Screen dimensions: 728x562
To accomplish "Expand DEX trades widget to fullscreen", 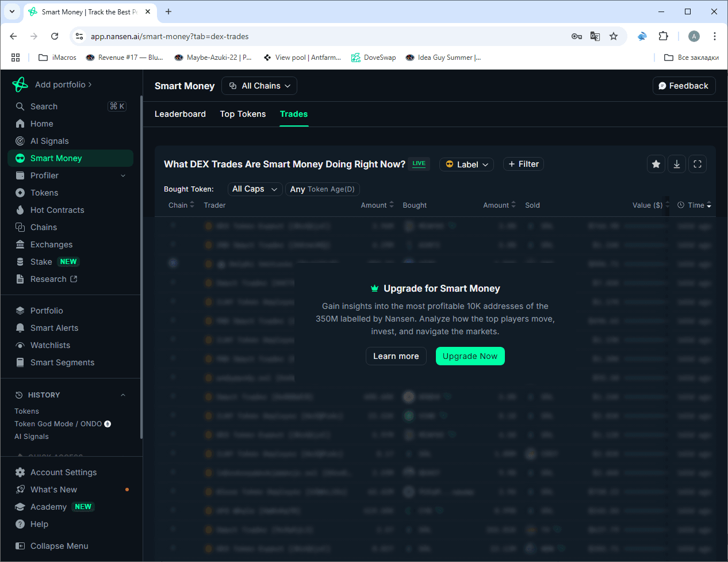I will pyautogui.click(x=698, y=164).
